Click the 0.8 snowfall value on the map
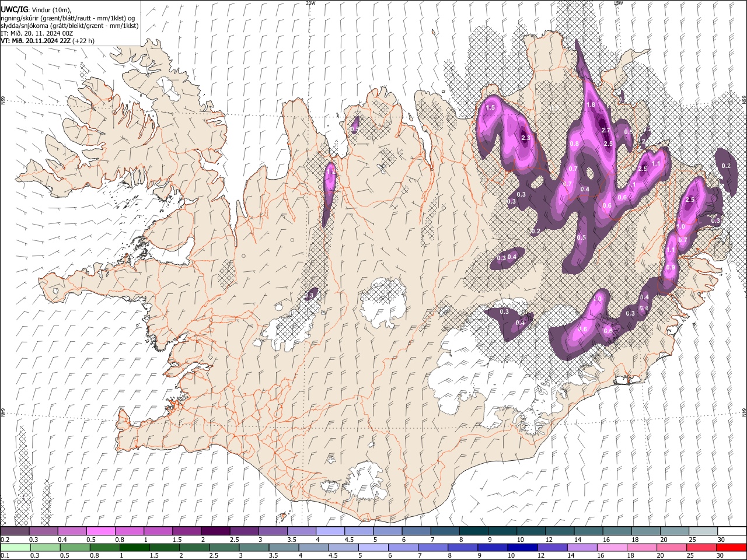This screenshot has height=560, width=747. [x=574, y=144]
